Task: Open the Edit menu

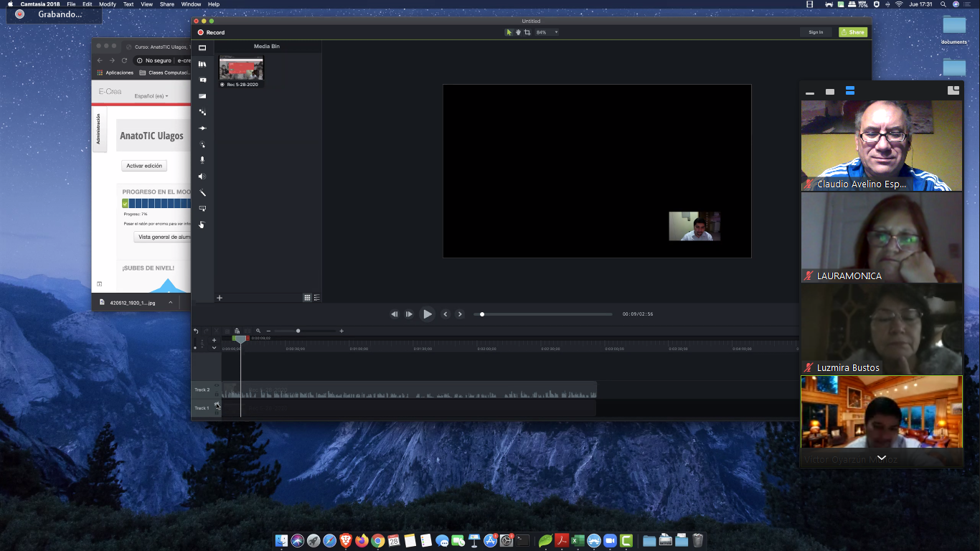Action: pyautogui.click(x=87, y=4)
